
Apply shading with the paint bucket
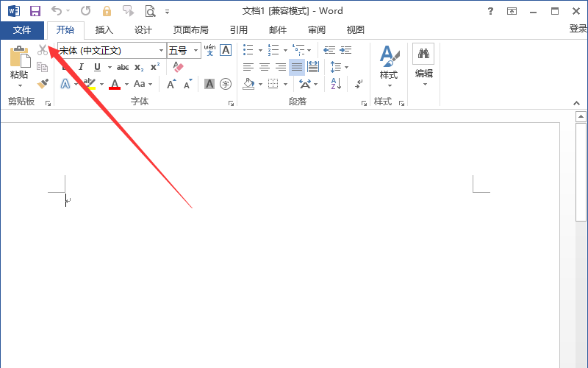(248, 84)
